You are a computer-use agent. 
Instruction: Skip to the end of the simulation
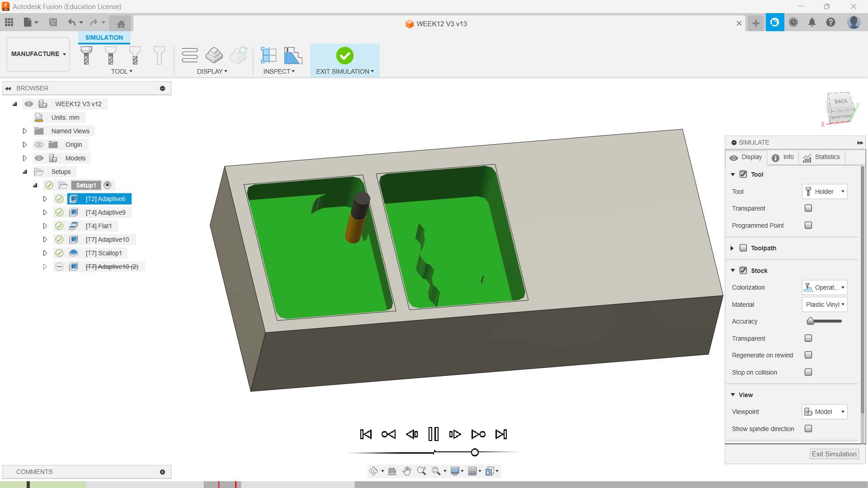pos(501,434)
